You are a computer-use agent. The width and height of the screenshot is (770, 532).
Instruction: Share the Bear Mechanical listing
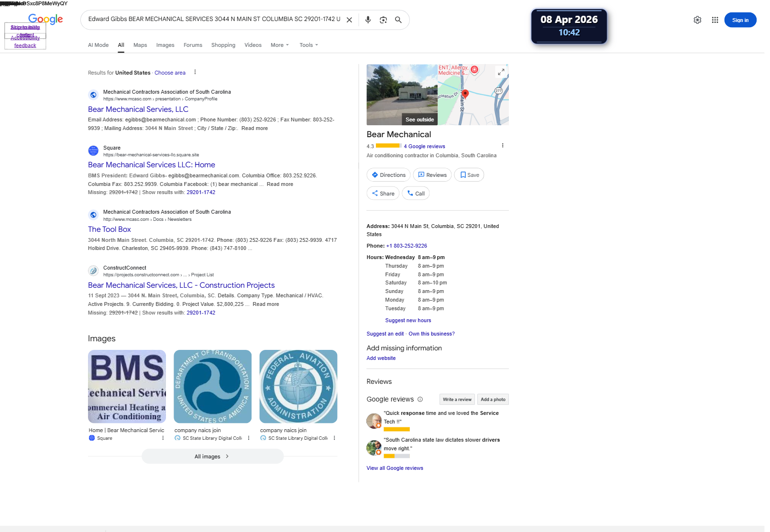(x=383, y=194)
